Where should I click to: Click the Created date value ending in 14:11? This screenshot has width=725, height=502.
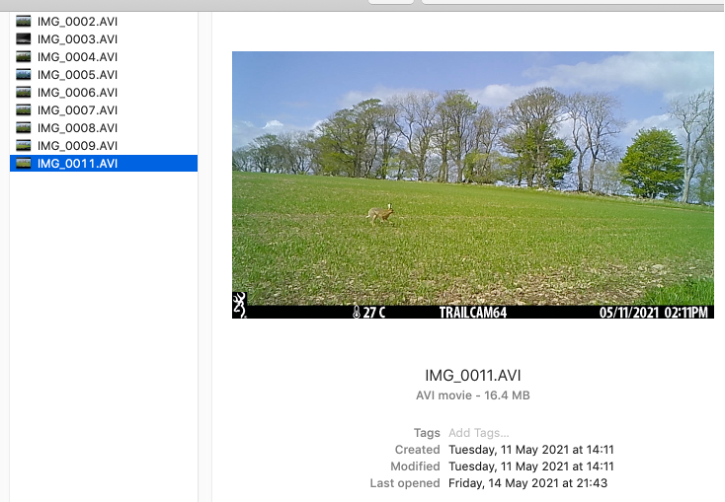point(531,450)
